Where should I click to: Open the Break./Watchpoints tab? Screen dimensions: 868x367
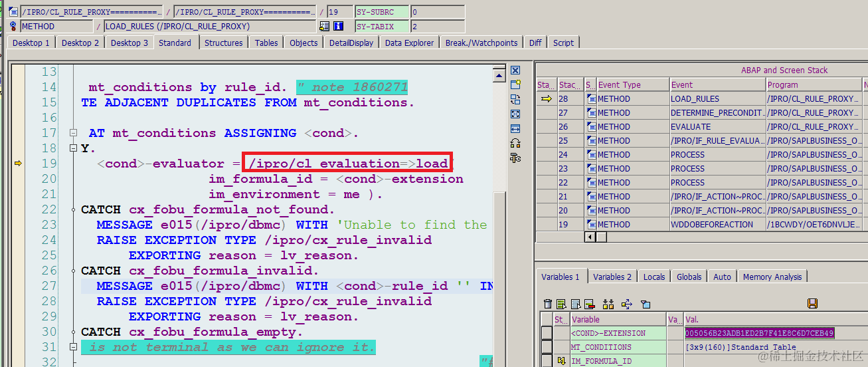pyautogui.click(x=481, y=43)
